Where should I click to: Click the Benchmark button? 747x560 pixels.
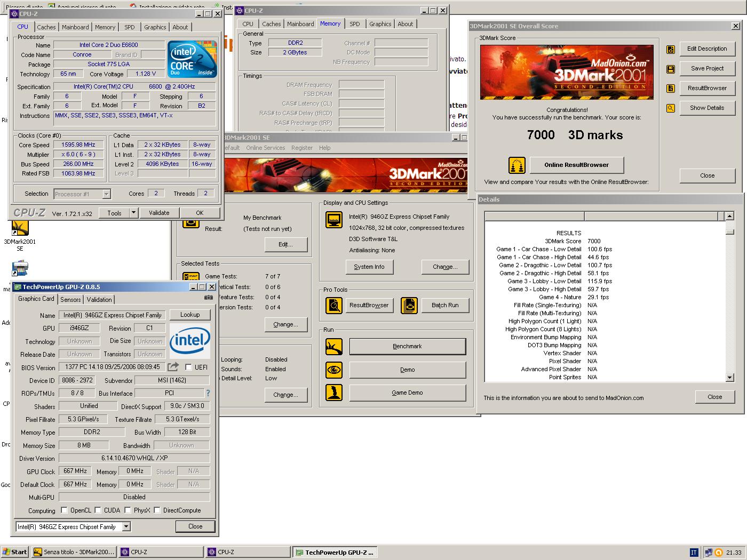[407, 347]
